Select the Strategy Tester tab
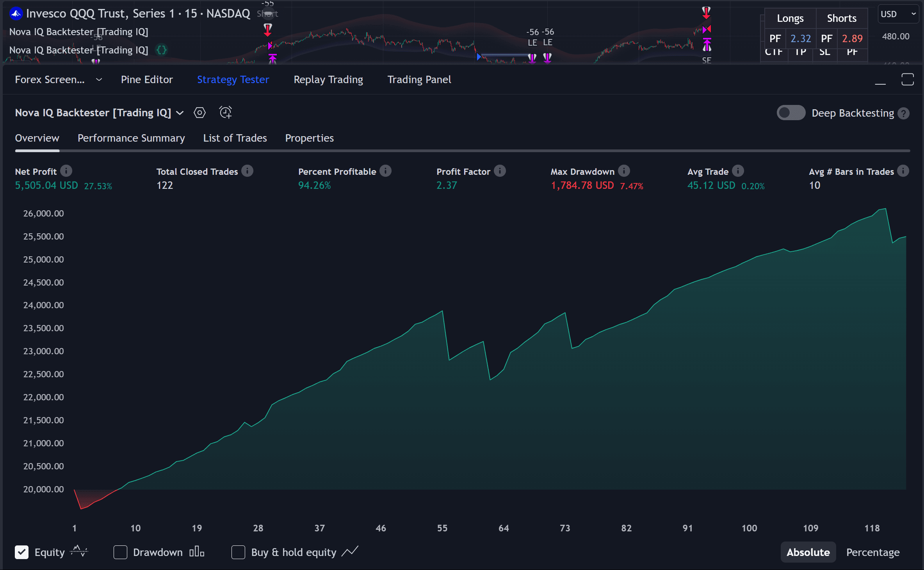The height and width of the screenshot is (570, 924). (x=233, y=80)
